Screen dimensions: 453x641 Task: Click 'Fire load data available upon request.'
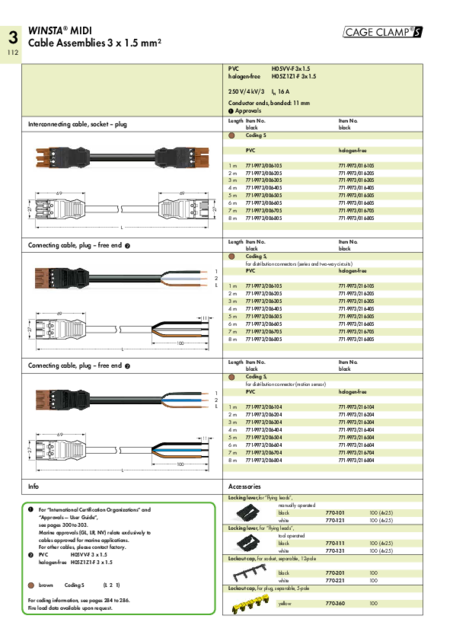coord(70,608)
